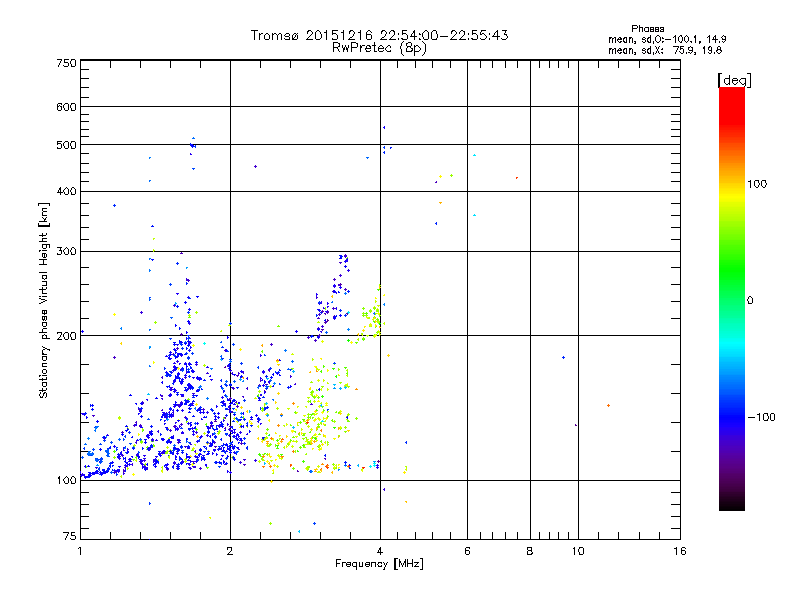800x600 pixels.
Task: Click the orange data point right of 10 MHz
Action: coord(608,406)
